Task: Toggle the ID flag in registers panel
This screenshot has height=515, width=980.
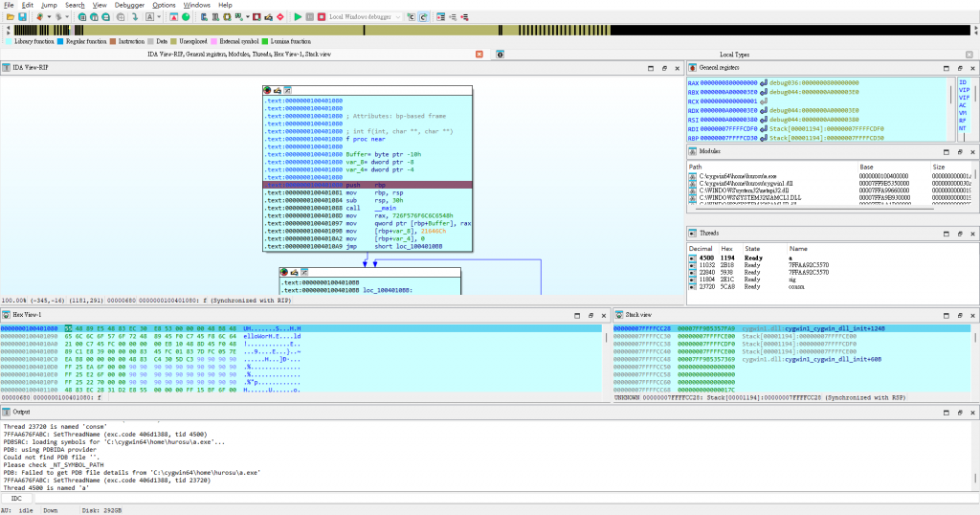Action: point(963,82)
